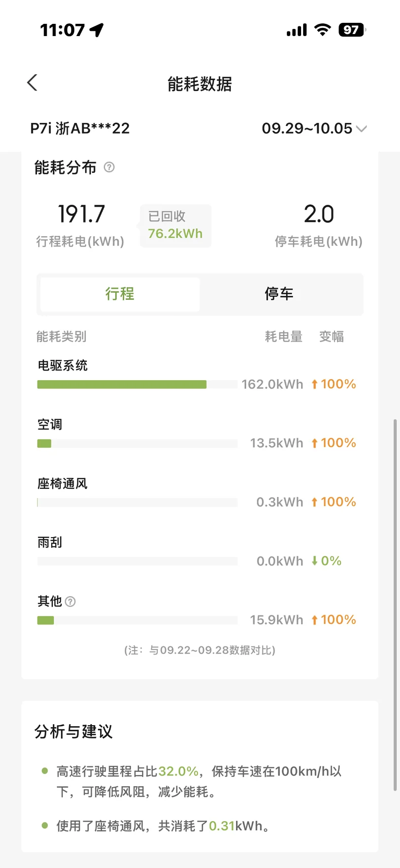Tap the 2.0 停车耗电 value
The width and height of the screenshot is (400, 868).
pos(319,214)
